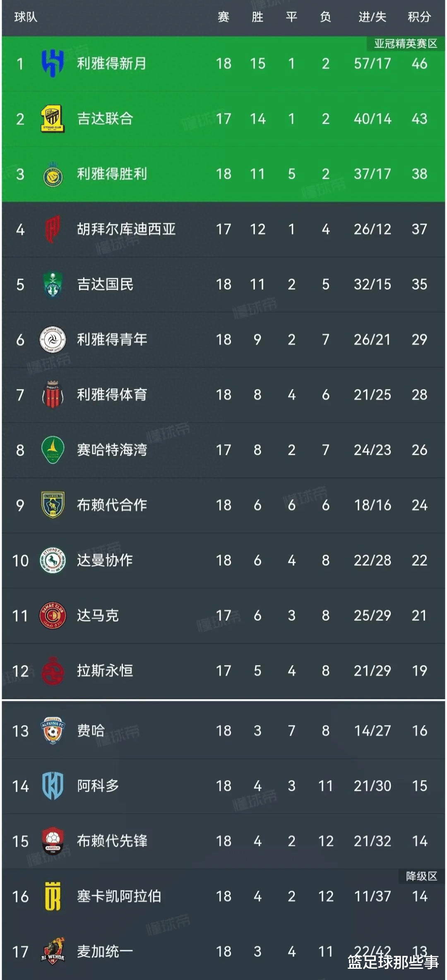Select the 进/失 column header
The width and height of the screenshot is (447, 980).
pos(372,17)
